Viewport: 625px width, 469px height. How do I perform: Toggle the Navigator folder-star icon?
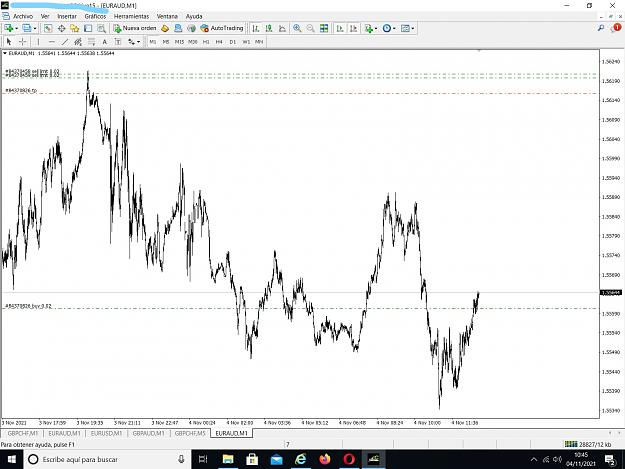(x=75, y=28)
